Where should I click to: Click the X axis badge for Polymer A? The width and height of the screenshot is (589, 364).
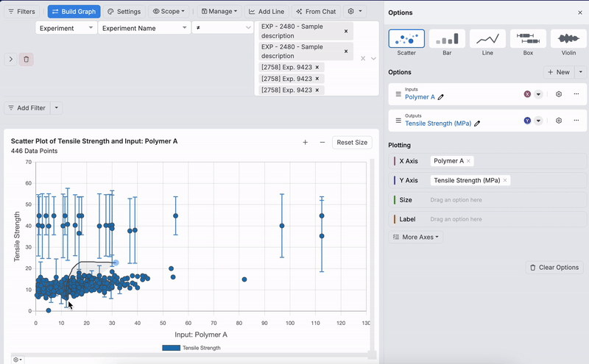pyautogui.click(x=527, y=94)
